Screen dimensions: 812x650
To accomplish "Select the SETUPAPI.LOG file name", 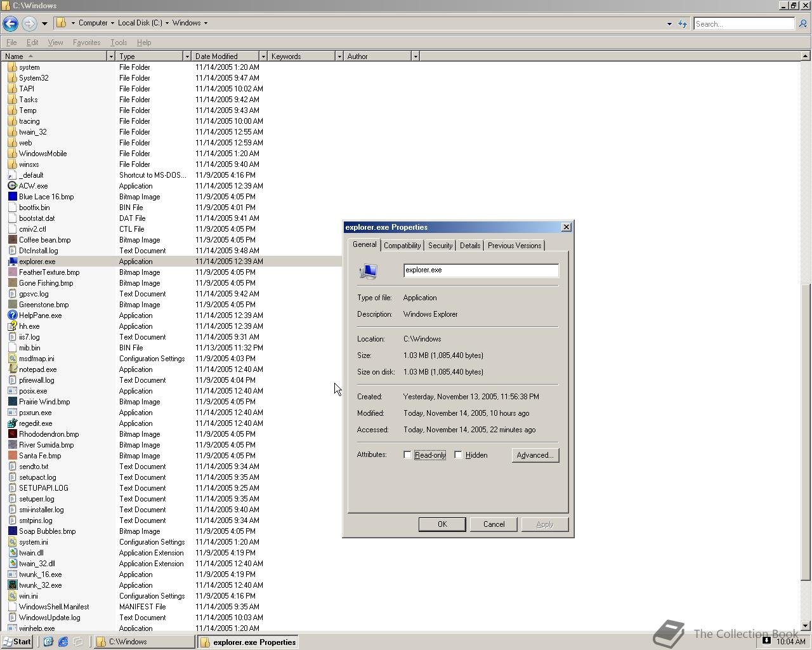I will 44,488.
